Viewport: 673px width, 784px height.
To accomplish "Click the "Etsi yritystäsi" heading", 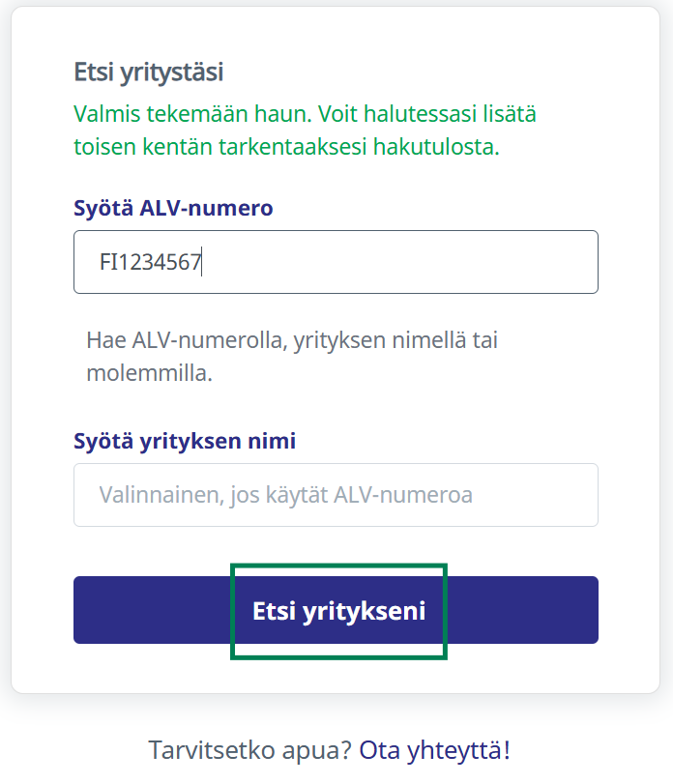I will tap(149, 72).
